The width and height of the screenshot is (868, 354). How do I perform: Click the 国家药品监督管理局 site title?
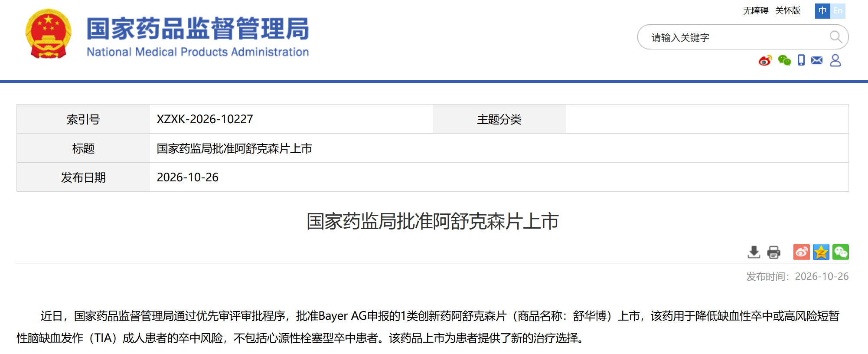pos(198,29)
